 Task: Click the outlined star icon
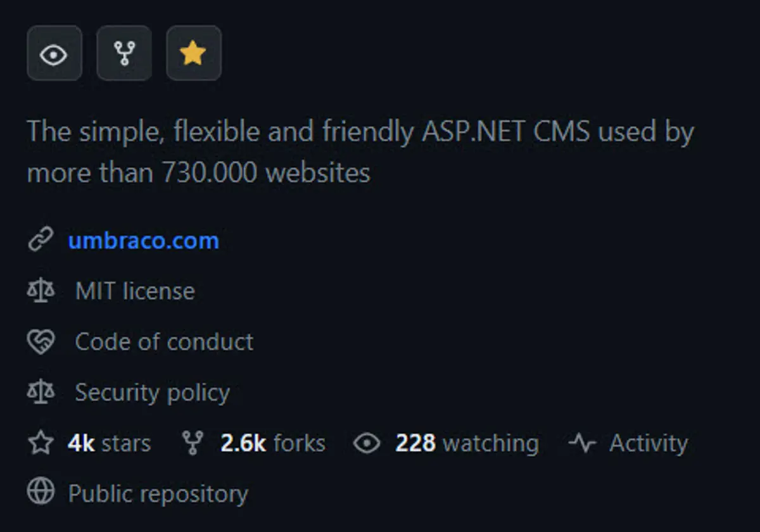click(x=41, y=443)
